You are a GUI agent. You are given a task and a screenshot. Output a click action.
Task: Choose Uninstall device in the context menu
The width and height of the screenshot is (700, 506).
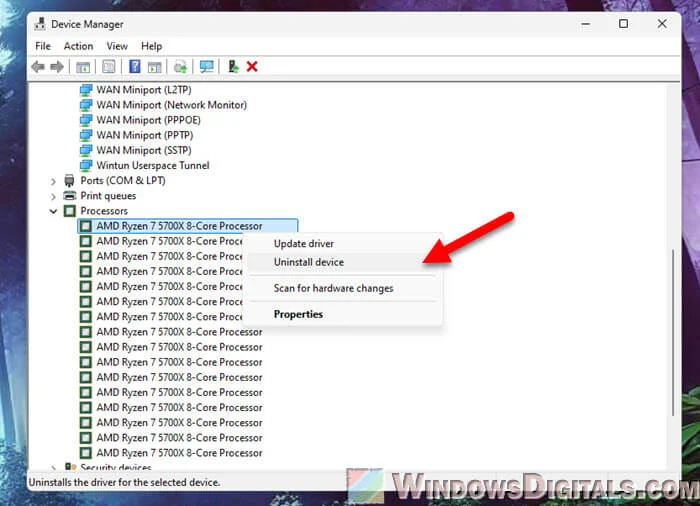coord(343,262)
